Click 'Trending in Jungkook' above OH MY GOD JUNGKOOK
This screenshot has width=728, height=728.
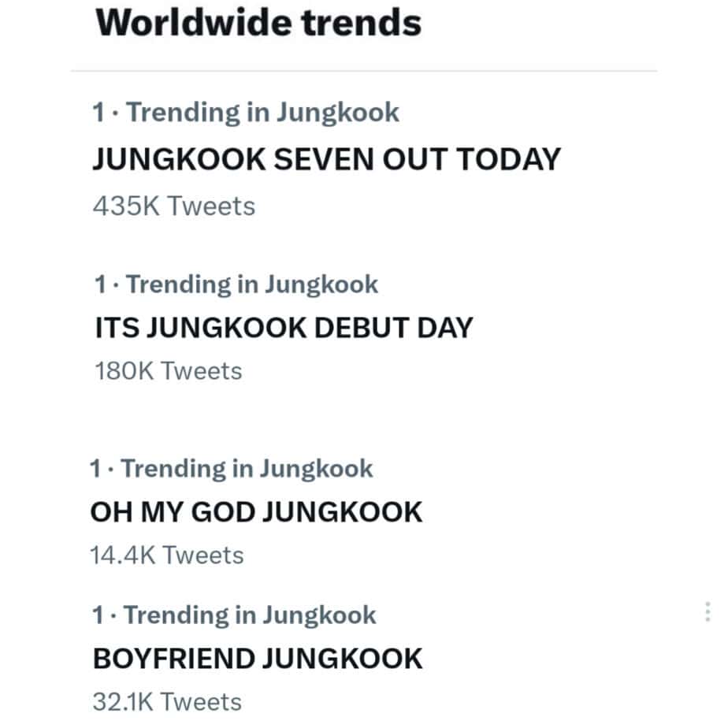[x=247, y=469]
